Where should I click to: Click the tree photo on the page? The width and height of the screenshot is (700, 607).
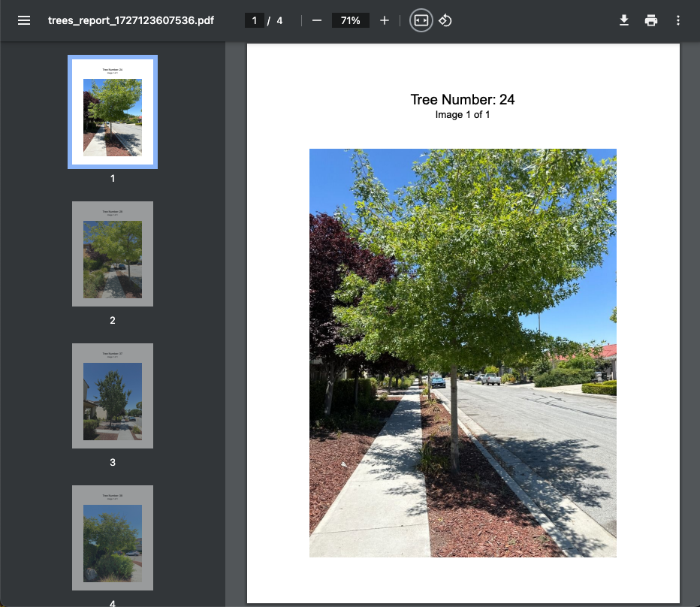[463, 352]
